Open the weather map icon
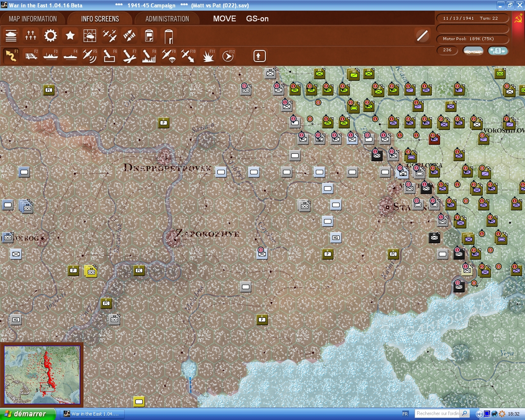 pyautogui.click(x=90, y=36)
